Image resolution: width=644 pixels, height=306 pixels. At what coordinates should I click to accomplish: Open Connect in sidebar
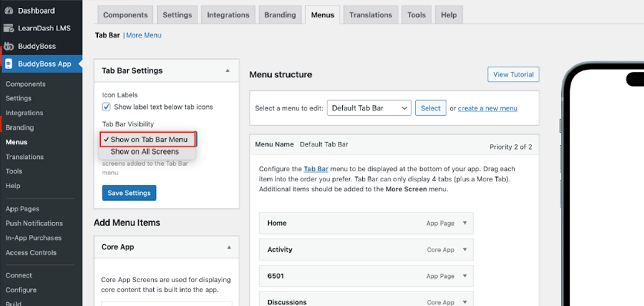[19, 275]
